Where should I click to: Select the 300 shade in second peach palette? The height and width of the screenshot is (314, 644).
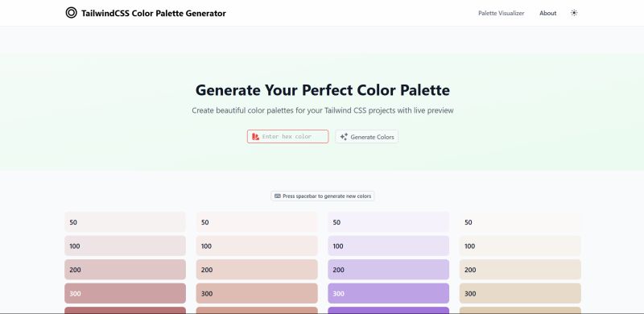257,293
